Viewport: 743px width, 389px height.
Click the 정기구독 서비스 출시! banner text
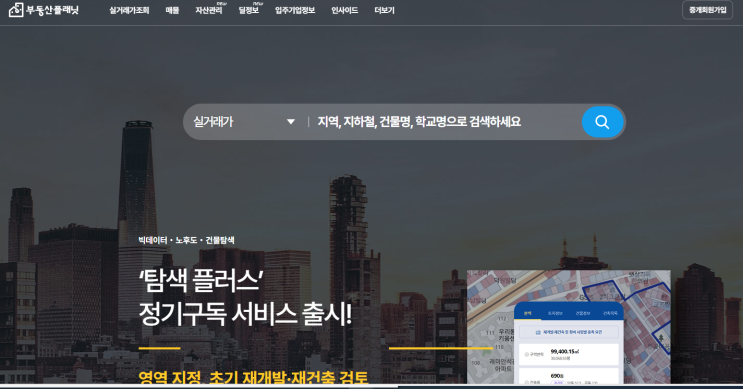(245, 314)
